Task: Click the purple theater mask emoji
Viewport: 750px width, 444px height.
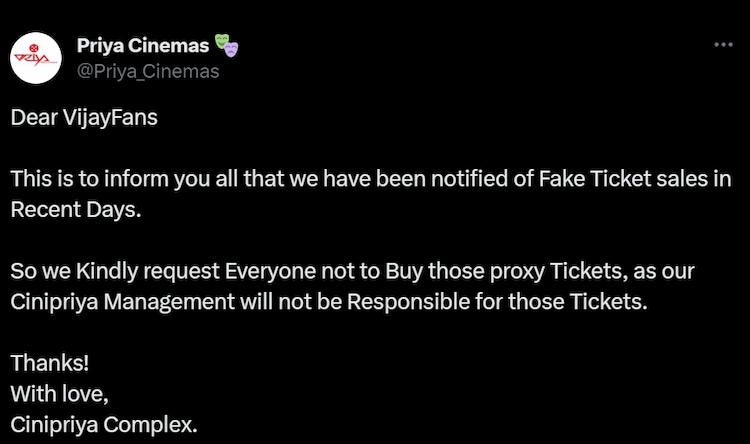Action: click(x=232, y=48)
